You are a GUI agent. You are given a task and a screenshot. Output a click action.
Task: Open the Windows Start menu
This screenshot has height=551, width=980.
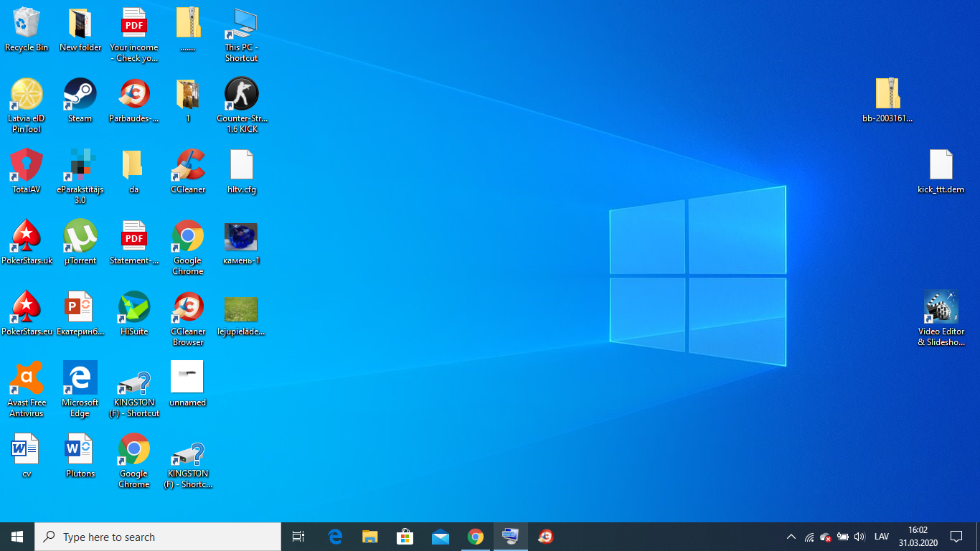coord(17,537)
